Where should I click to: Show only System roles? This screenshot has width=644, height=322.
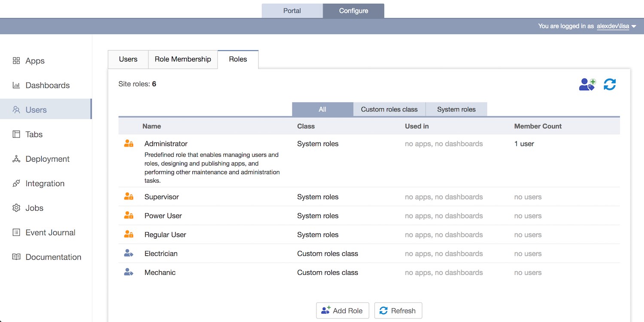[456, 110]
